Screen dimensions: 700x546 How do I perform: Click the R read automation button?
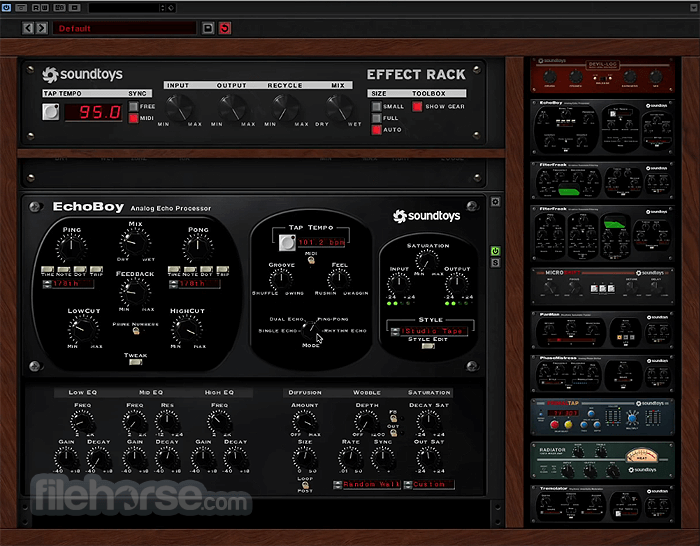click(x=35, y=8)
